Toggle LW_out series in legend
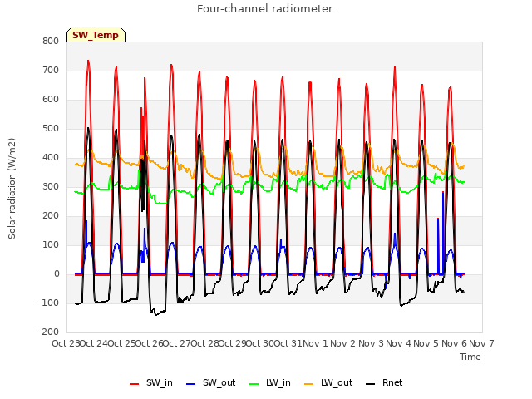 (x=328, y=382)
